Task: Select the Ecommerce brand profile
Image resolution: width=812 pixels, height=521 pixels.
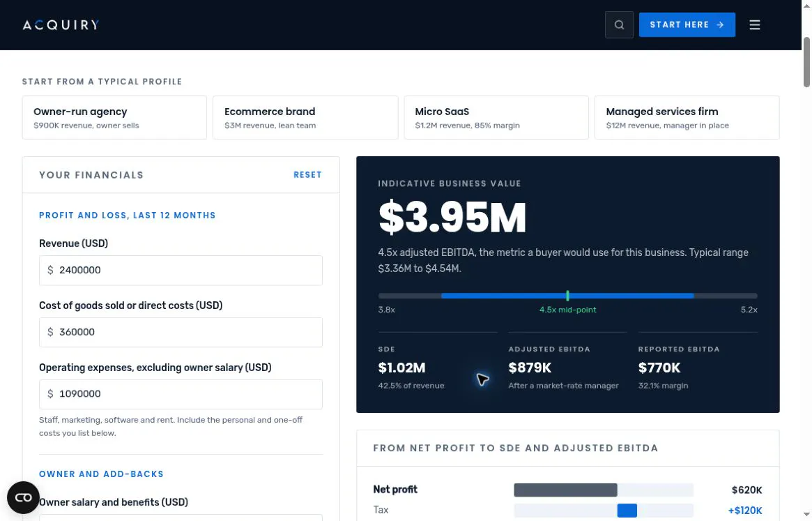Action: click(305, 118)
